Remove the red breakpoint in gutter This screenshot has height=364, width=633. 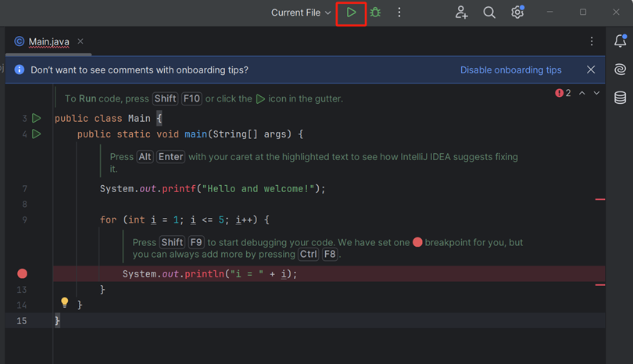(x=22, y=273)
